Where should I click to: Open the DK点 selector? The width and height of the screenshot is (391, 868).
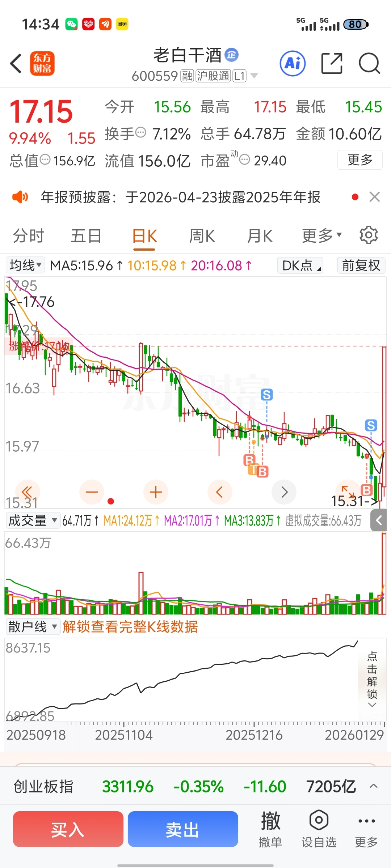[x=300, y=265]
